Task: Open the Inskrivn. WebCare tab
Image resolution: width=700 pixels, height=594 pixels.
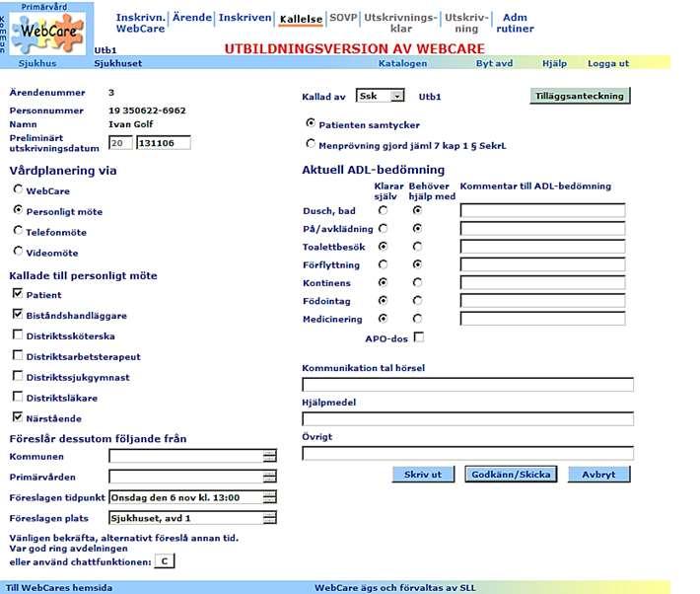Action: click(x=140, y=23)
